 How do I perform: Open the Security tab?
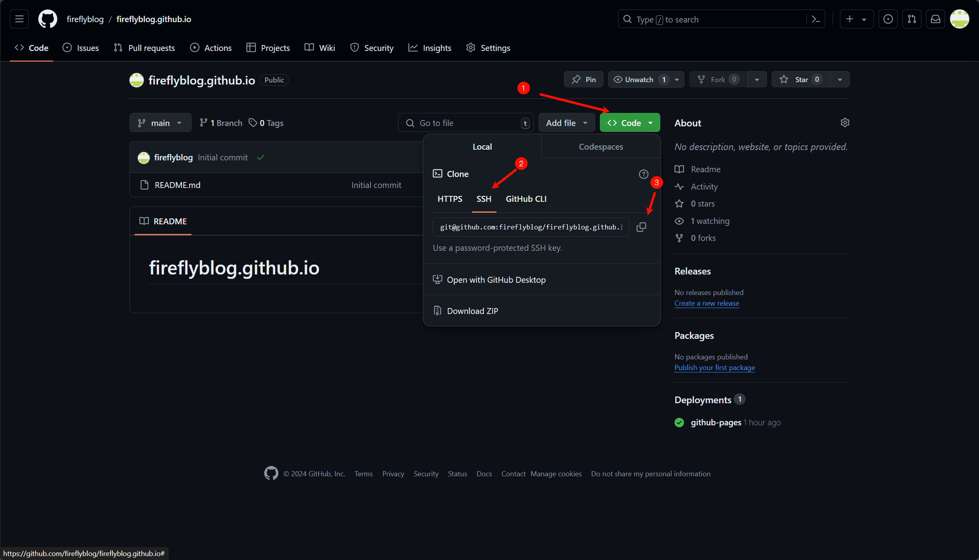(372, 48)
